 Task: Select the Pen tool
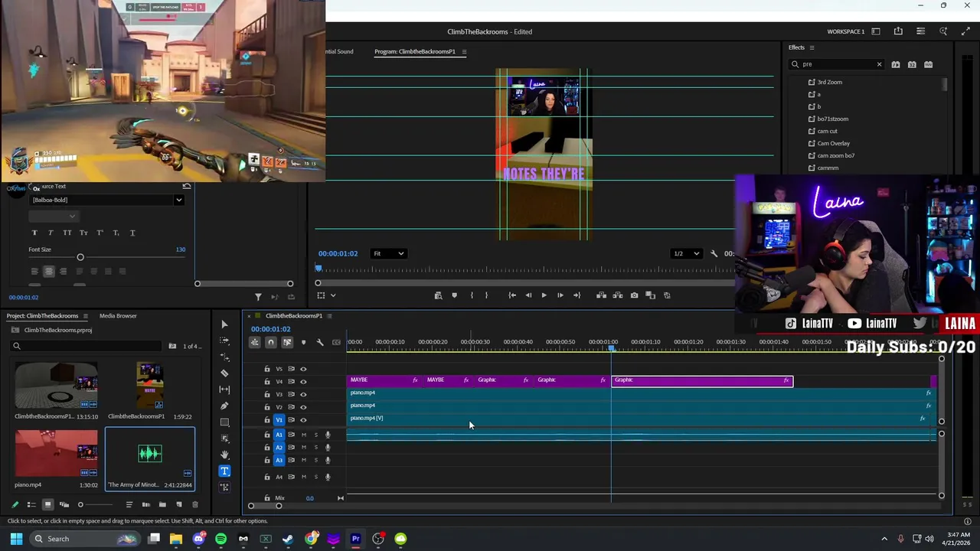[x=224, y=406]
